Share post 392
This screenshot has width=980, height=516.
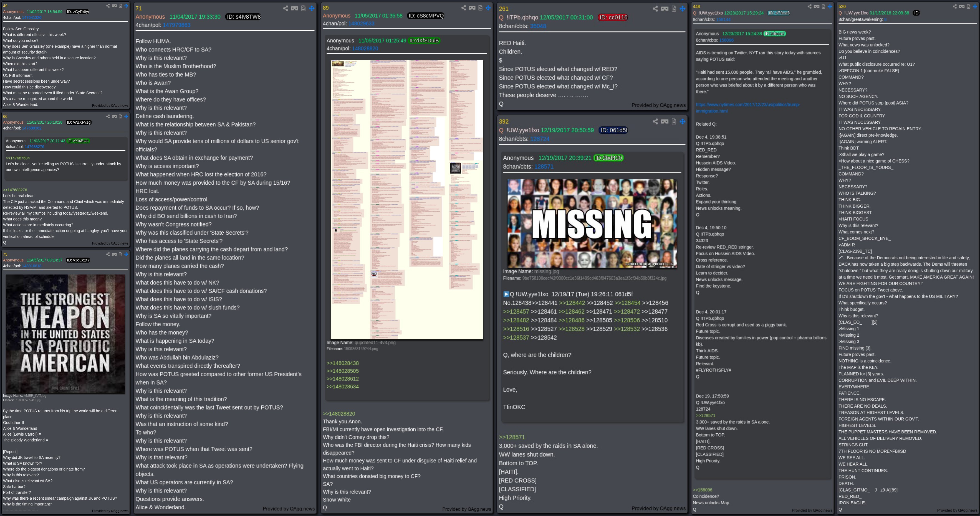tap(655, 122)
